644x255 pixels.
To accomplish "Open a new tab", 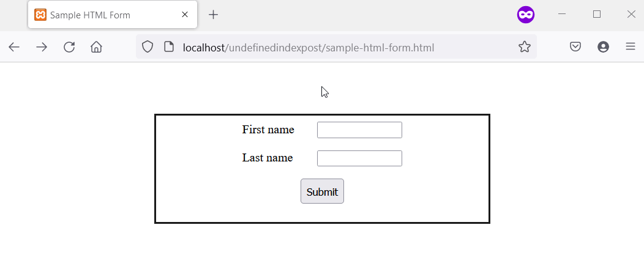I will click(x=213, y=15).
